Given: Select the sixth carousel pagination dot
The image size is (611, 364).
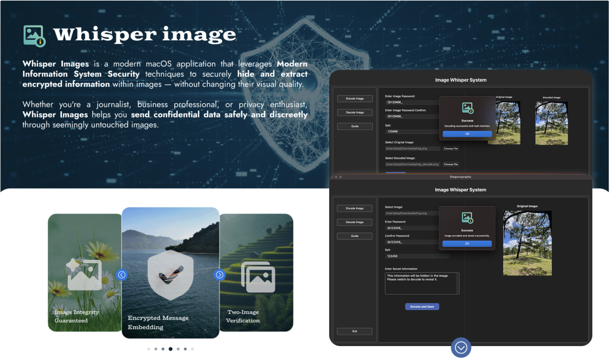Looking at the screenshot, I should (x=185, y=349).
